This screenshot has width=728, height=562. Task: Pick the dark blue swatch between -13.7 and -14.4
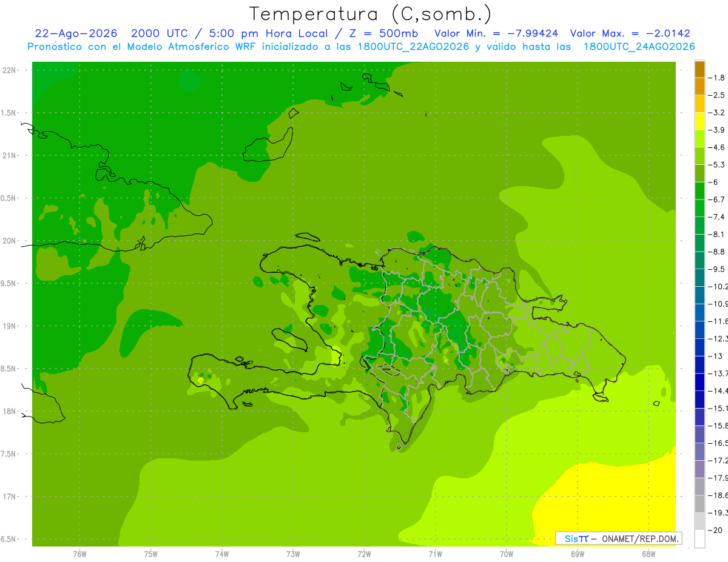click(699, 382)
